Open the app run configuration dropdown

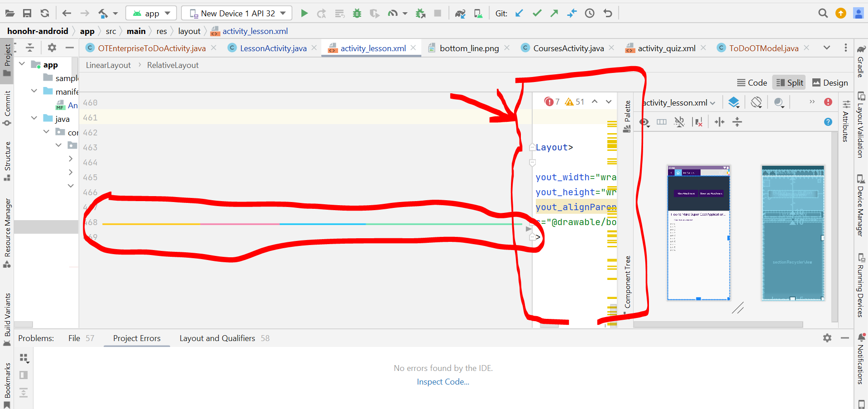(x=151, y=14)
